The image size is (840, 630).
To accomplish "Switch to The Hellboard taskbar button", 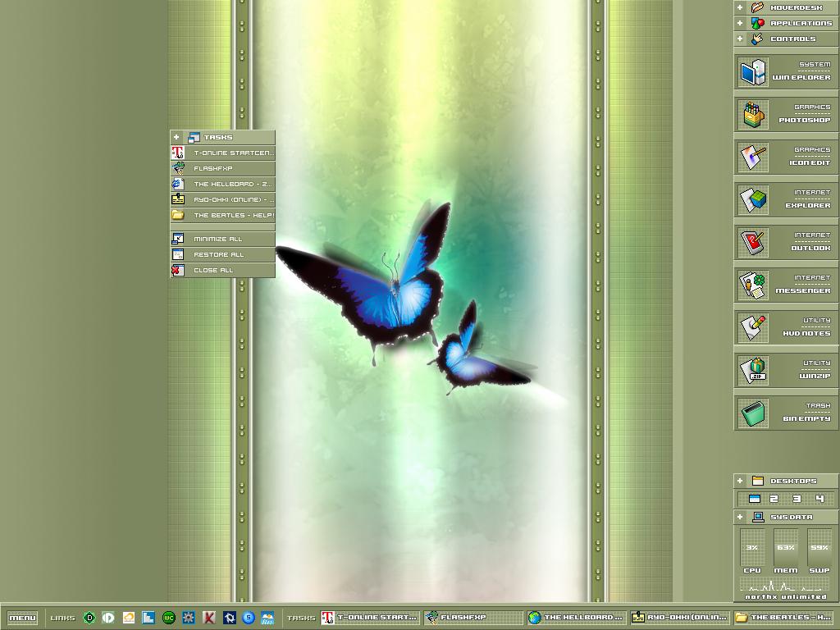I will click(576, 618).
